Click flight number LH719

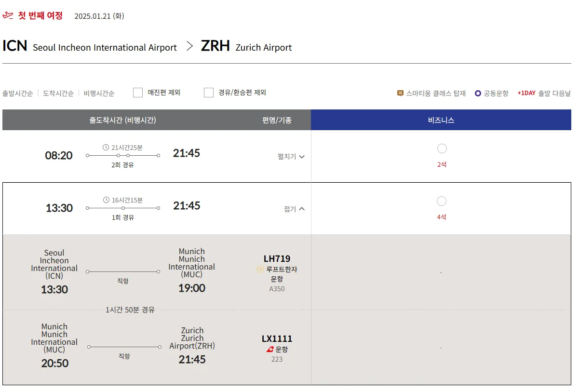click(277, 259)
